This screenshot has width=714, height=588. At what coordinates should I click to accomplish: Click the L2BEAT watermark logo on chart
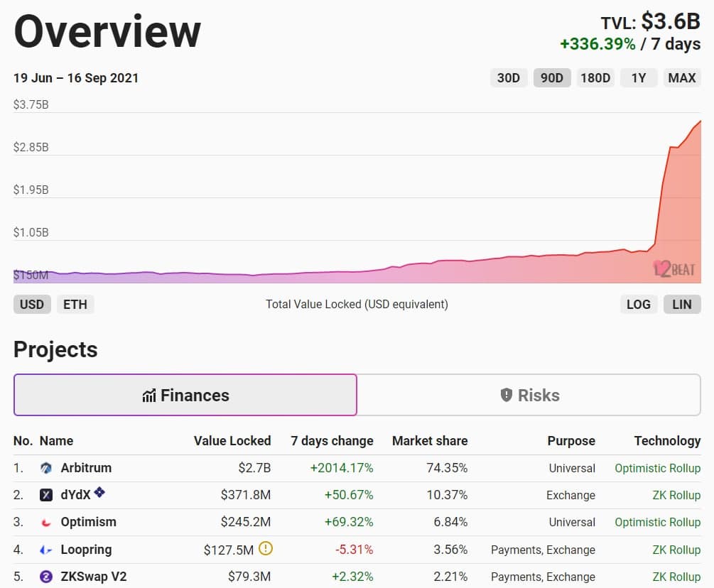click(674, 268)
